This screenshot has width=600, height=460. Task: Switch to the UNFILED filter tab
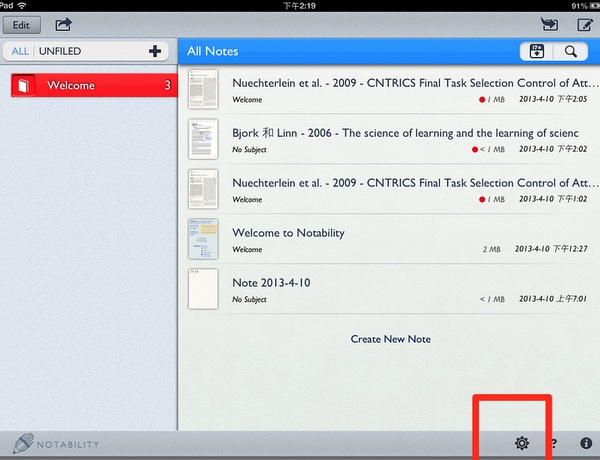[60, 51]
